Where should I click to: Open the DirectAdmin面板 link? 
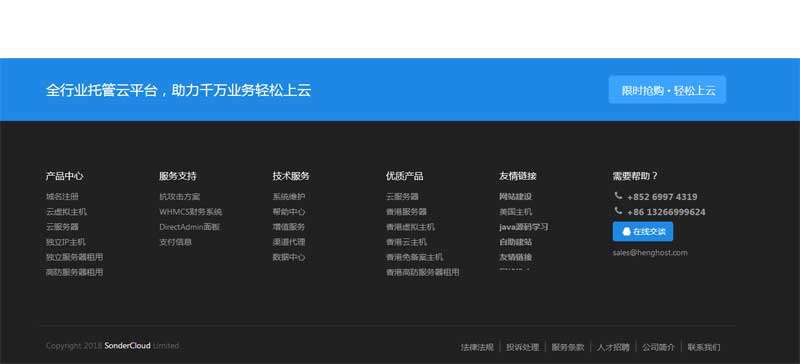click(x=189, y=227)
